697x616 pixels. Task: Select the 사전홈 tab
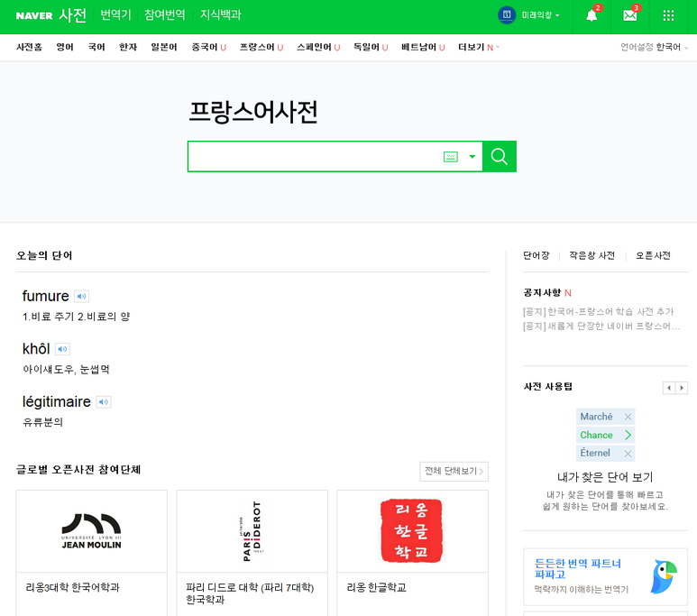[29, 47]
